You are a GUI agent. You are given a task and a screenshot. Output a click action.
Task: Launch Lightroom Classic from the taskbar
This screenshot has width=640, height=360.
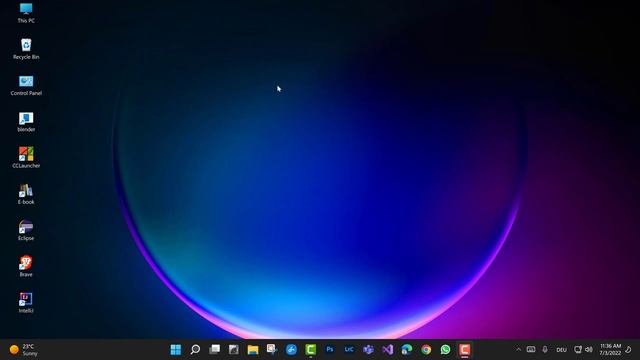coord(349,349)
